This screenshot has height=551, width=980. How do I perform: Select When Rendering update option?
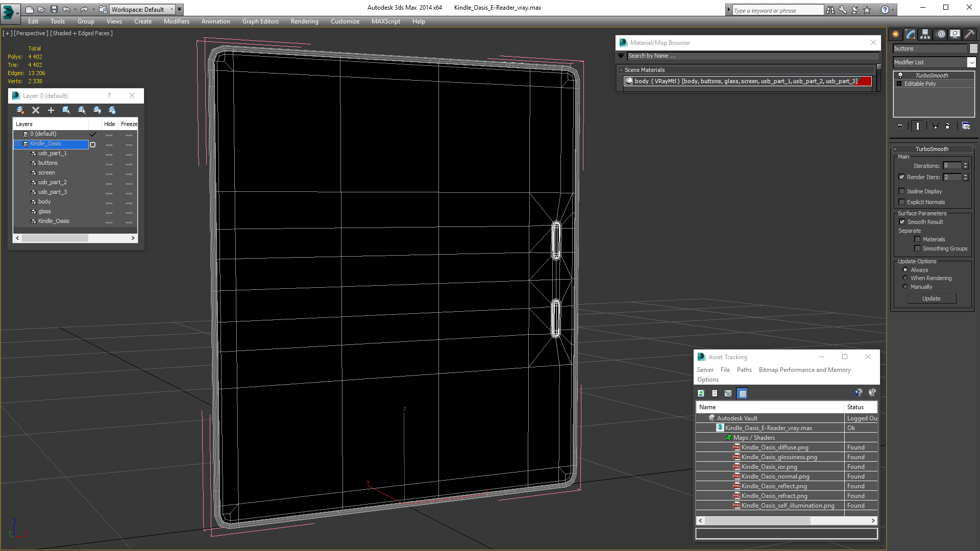[905, 278]
